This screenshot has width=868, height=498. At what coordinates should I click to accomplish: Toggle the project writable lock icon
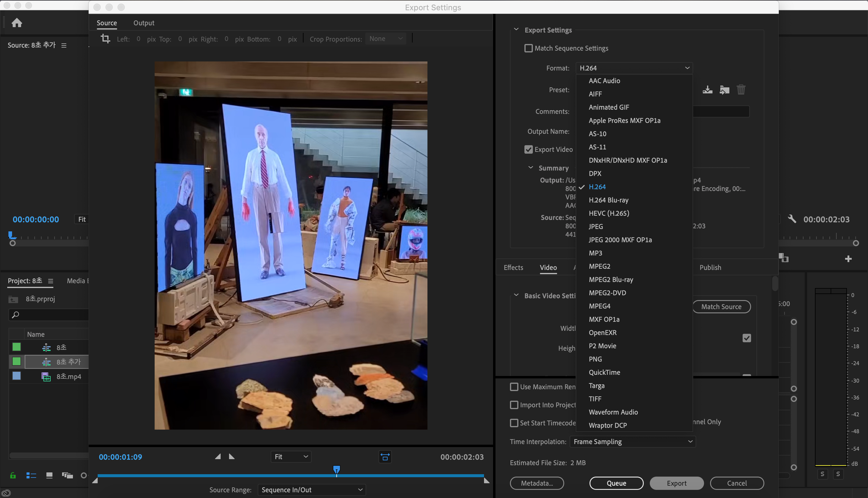pos(13,475)
